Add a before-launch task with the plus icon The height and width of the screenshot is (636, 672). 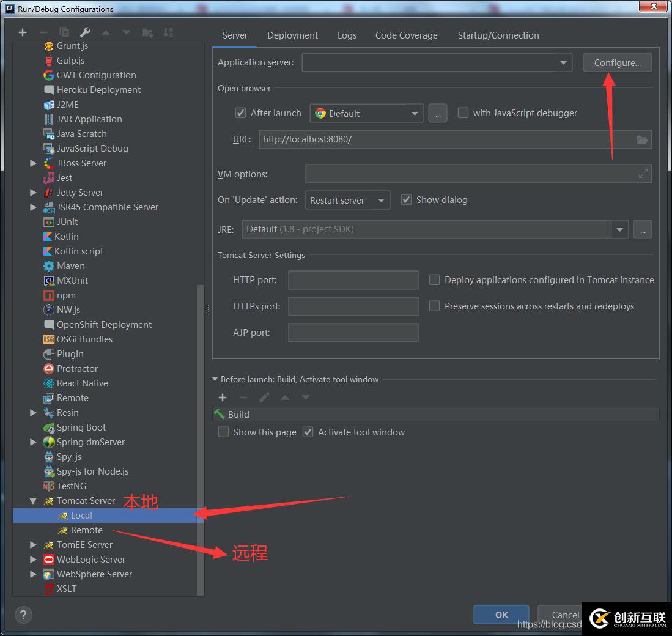pyautogui.click(x=223, y=398)
